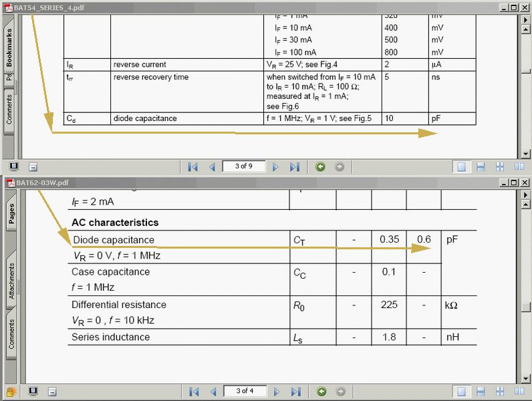This screenshot has width=532, height=401.
Task: Click 'Case capacitance' row label
Action: (x=110, y=272)
